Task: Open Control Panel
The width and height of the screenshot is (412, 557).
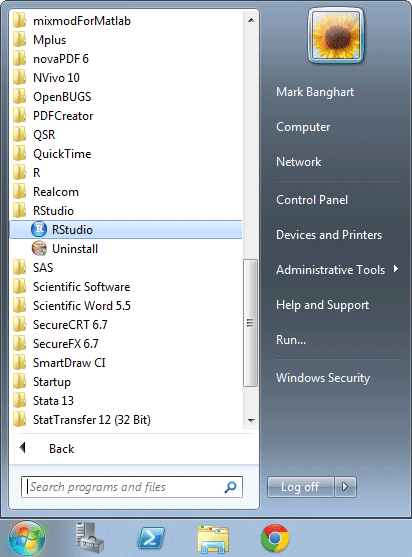Action: pos(312,200)
